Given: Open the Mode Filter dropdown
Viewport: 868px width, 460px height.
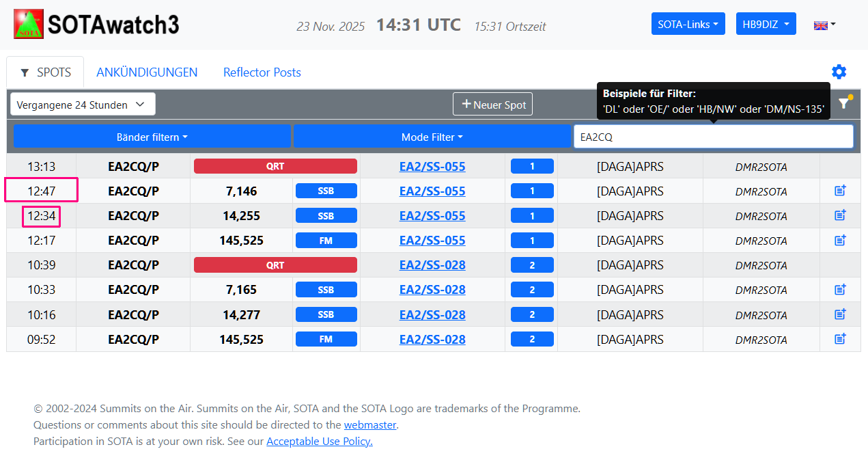Looking at the screenshot, I should coord(432,137).
